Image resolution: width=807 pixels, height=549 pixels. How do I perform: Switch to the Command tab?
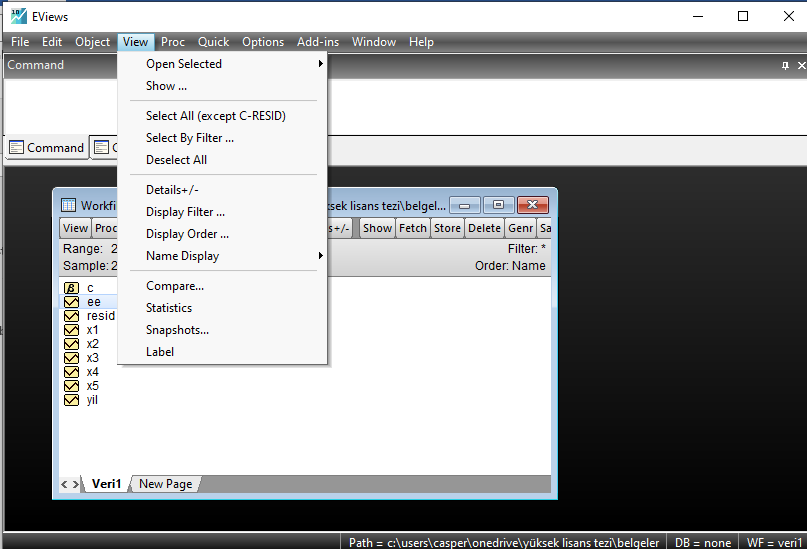pyautogui.click(x=47, y=148)
